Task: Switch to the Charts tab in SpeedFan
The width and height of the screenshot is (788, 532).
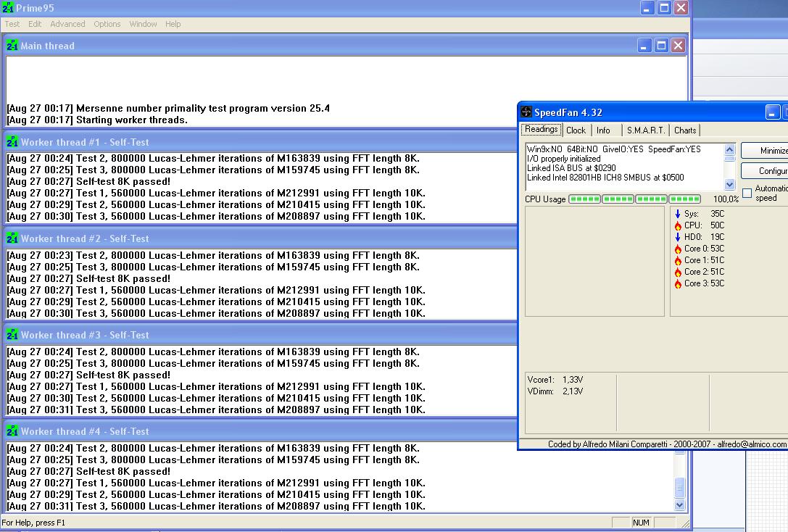Action: pos(685,130)
